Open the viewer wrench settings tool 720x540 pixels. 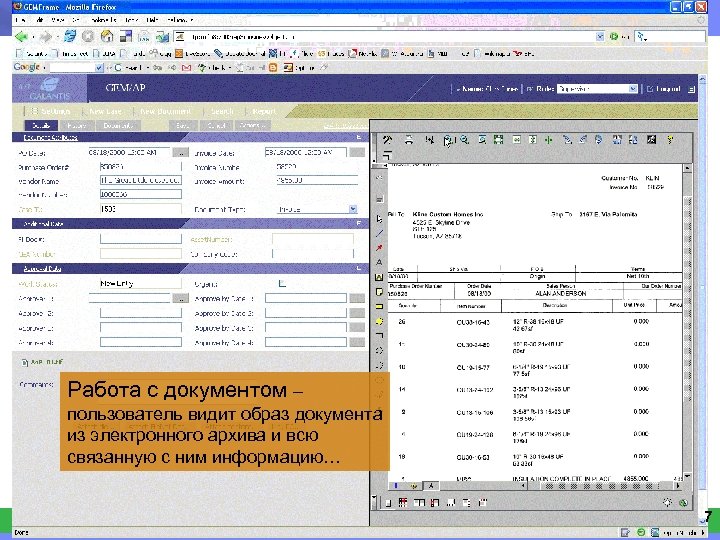(x=387, y=140)
